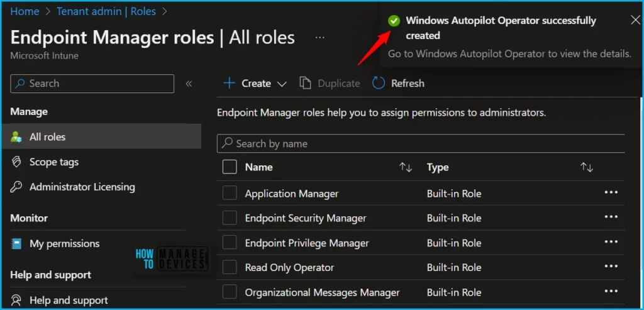The image size is (644, 310).
Task: Open Administrator Licensing in sidebar
Action: coord(82,187)
